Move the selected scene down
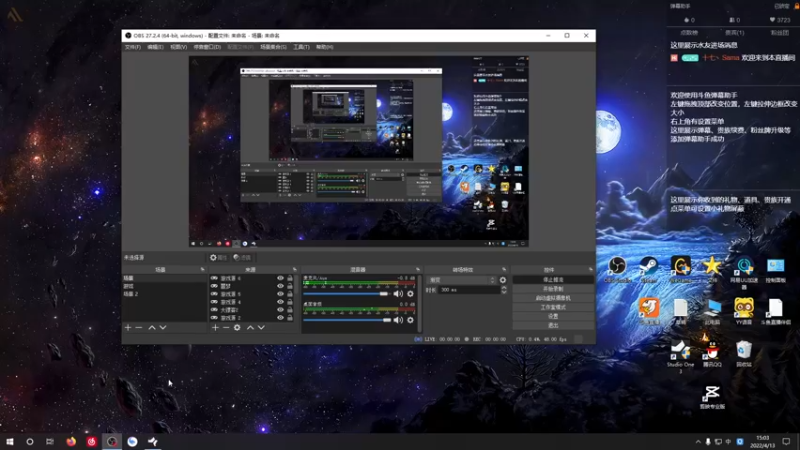The height and width of the screenshot is (450, 800). (x=163, y=328)
